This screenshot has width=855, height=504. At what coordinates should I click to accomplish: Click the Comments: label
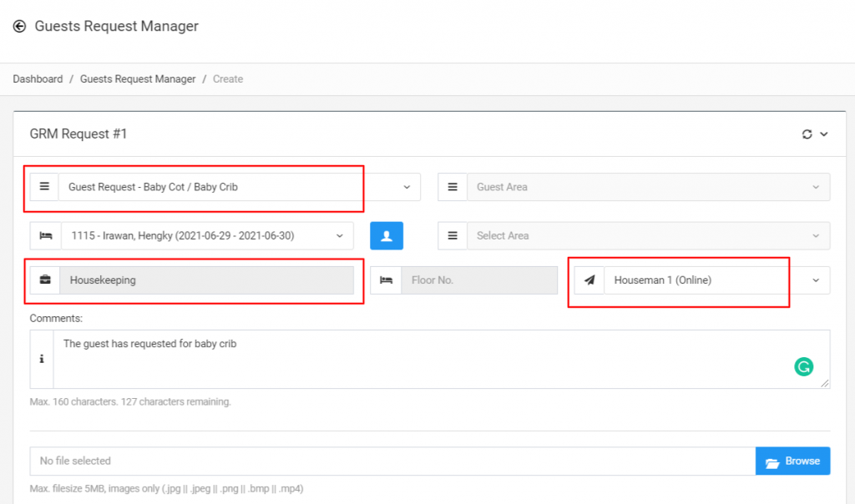click(56, 318)
